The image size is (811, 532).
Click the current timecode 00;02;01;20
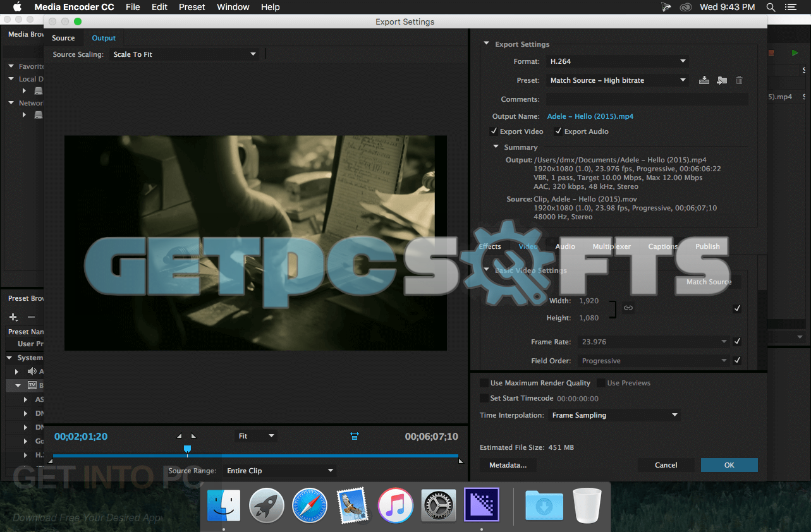click(x=81, y=436)
